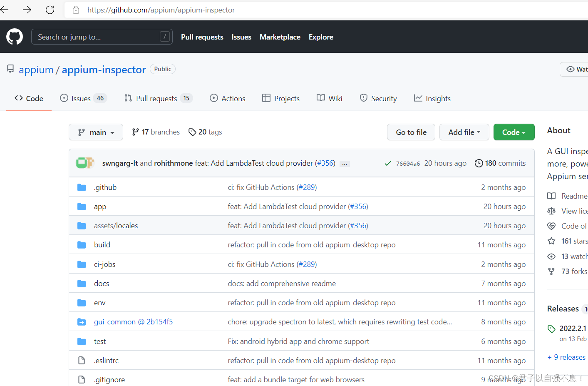Viewport: 588px width, 386px height.
Task: Open the Issues tab
Action: click(x=83, y=98)
